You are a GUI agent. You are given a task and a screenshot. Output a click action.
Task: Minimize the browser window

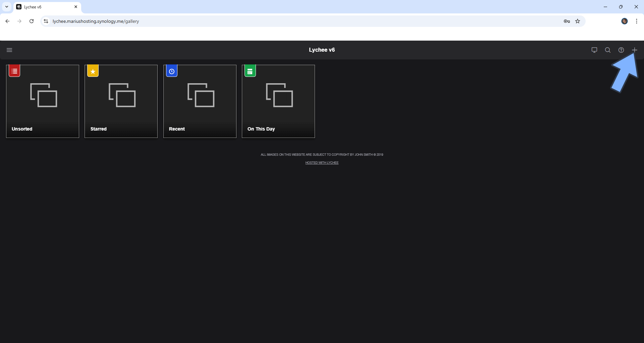click(x=605, y=7)
